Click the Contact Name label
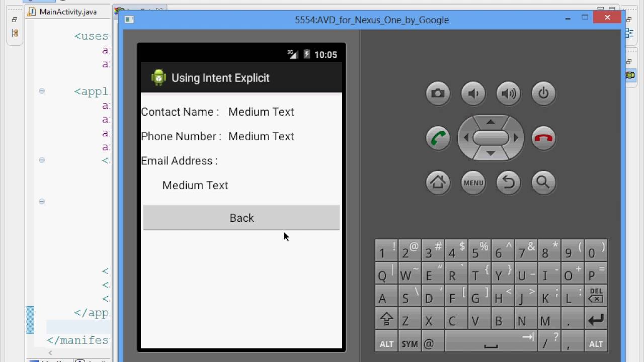 tap(180, 112)
